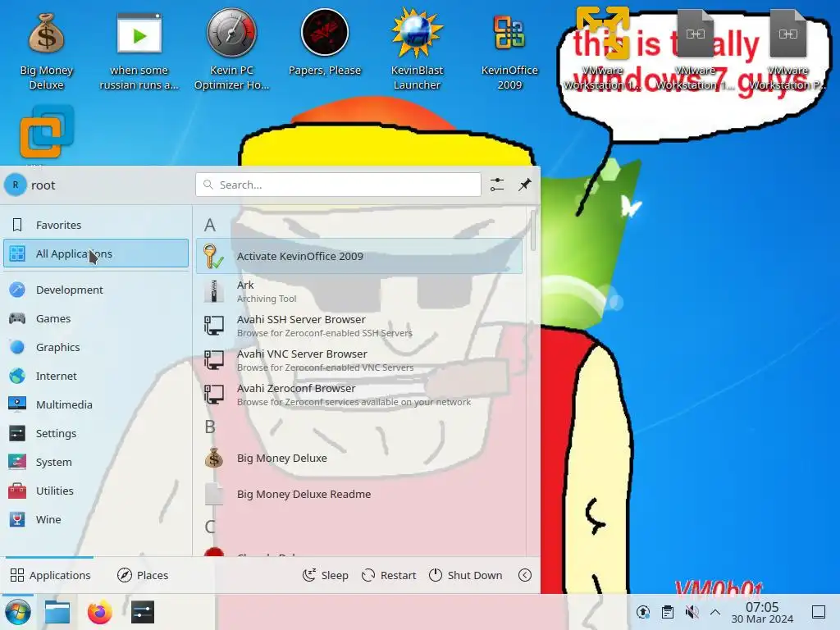Screen dimensions: 840x630
Task: Click the show desktop button
Action: [x=819, y=612]
